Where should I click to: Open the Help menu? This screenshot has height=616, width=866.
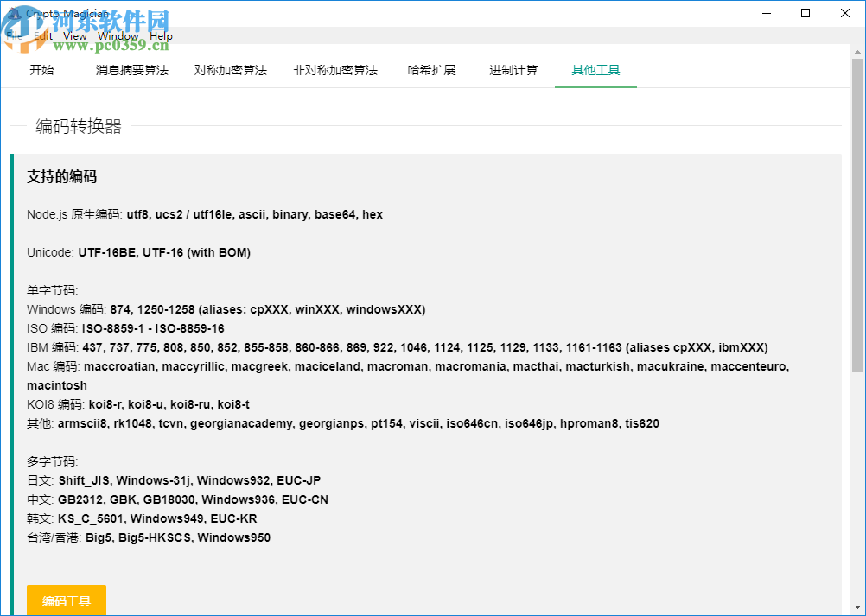(x=161, y=35)
